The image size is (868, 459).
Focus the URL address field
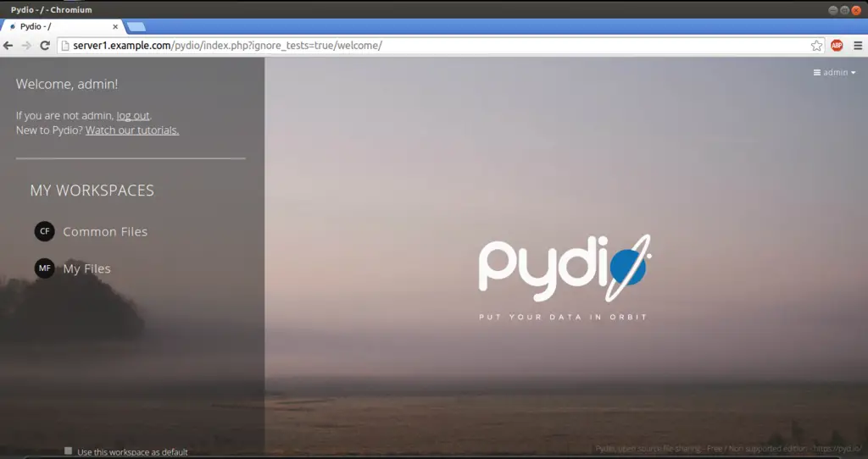tap(440, 46)
